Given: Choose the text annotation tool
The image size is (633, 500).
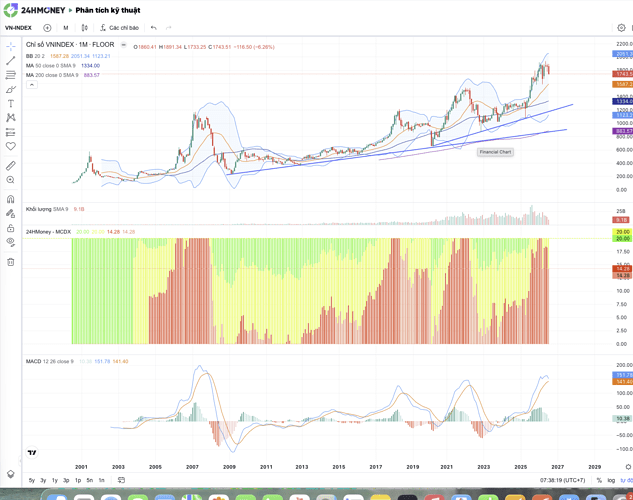Looking at the screenshot, I should click(11, 104).
